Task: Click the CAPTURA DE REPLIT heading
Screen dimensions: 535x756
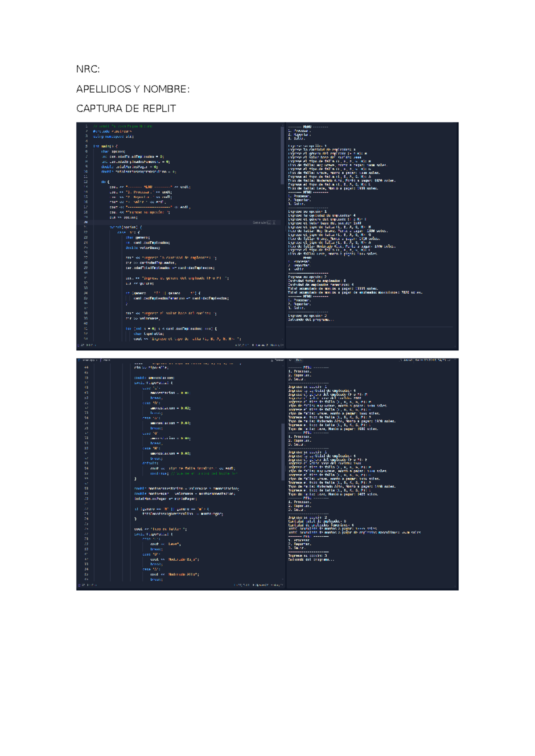Action: pyautogui.click(x=126, y=109)
